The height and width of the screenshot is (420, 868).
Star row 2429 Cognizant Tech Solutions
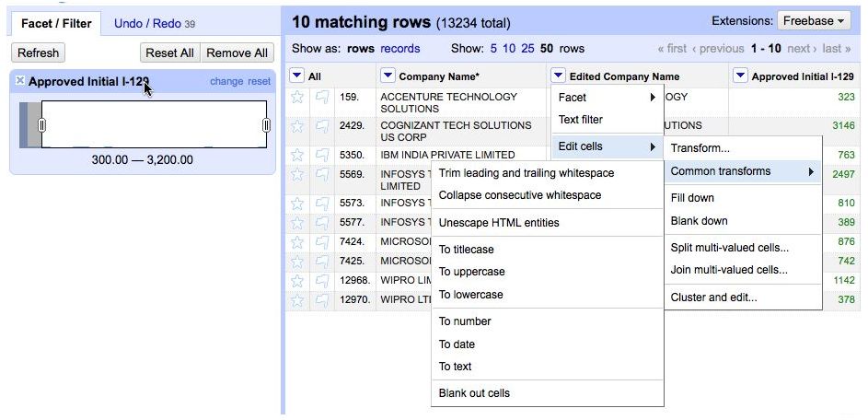[x=297, y=126]
